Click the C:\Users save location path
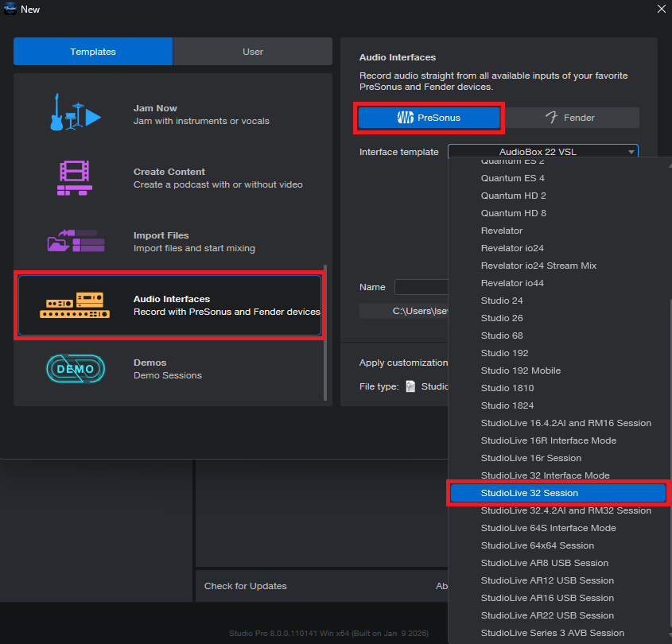The image size is (672, 644). [x=404, y=311]
